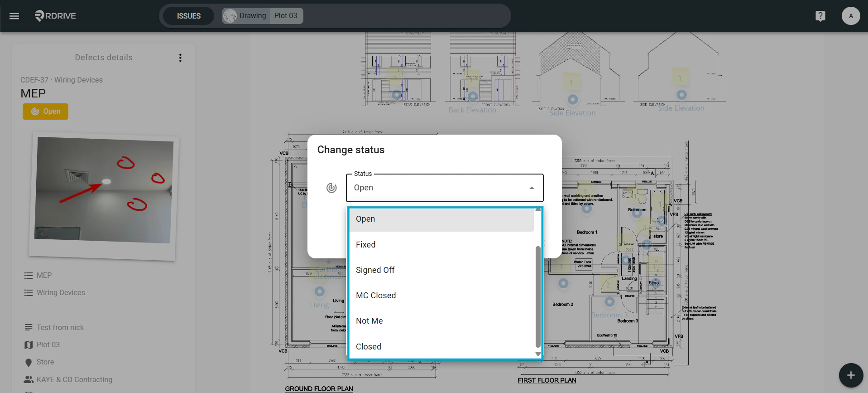Viewport: 868px width, 393px height.
Task: Click the add plus floating button
Action: 851,375
